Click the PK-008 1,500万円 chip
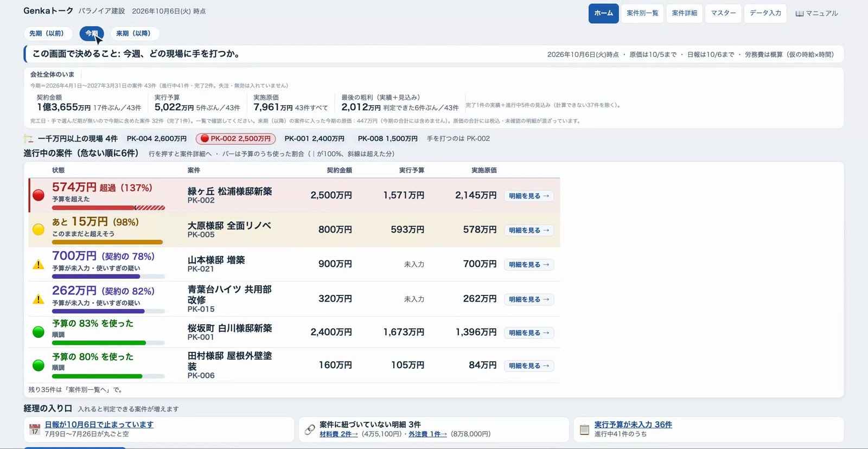Image resolution: width=868 pixels, height=449 pixels. pyautogui.click(x=388, y=139)
